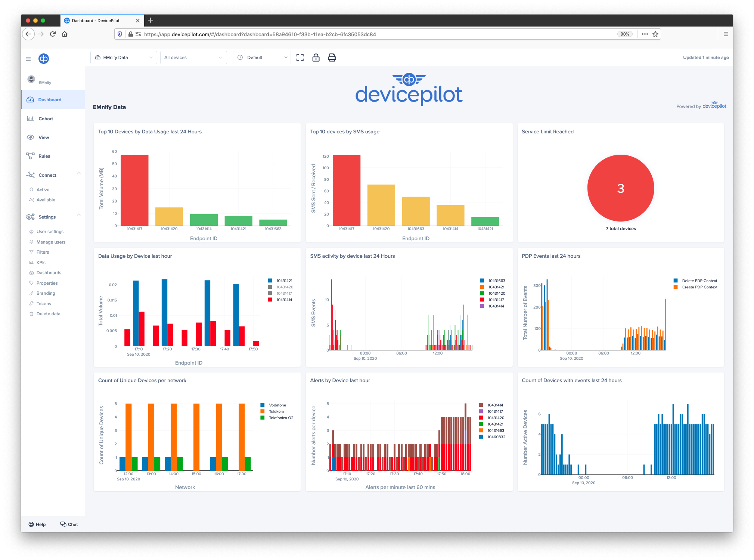
Task: Open a new browser tab
Action: (x=151, y=20)
